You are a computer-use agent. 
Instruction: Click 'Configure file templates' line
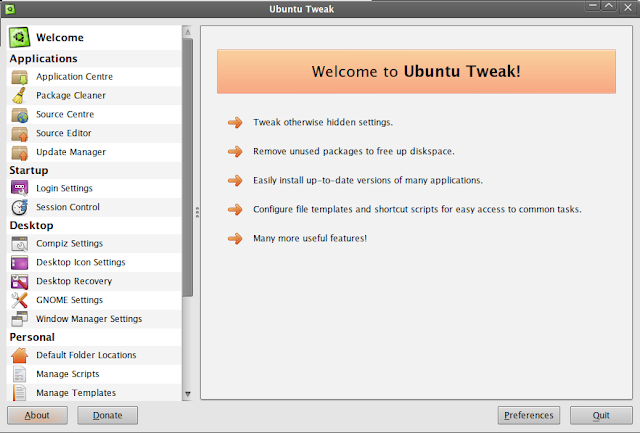[x=417, y=209]
